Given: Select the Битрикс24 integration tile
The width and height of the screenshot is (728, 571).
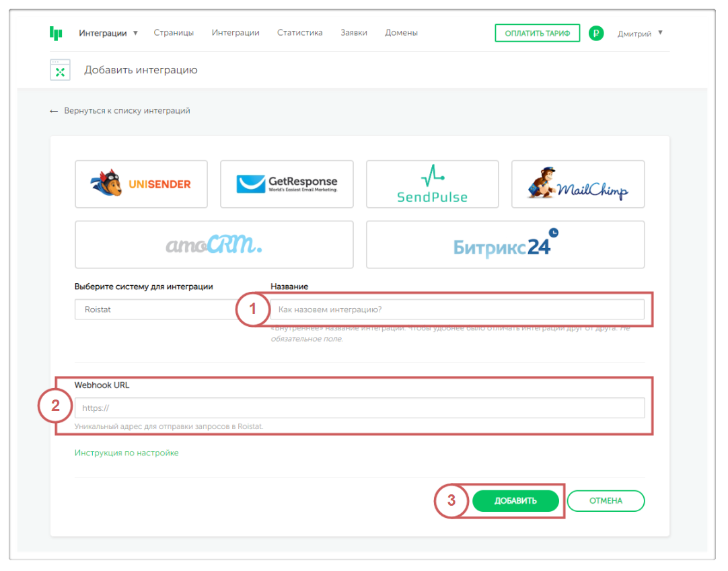Looking at the screenshot, I should point(505,245).
